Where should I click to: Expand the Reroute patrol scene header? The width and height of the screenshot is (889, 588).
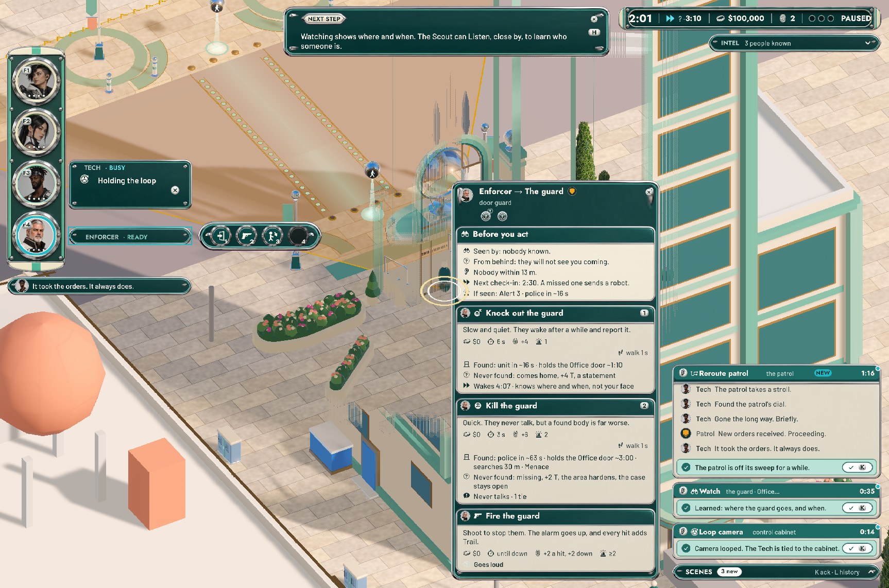click(x=776, y=373)
